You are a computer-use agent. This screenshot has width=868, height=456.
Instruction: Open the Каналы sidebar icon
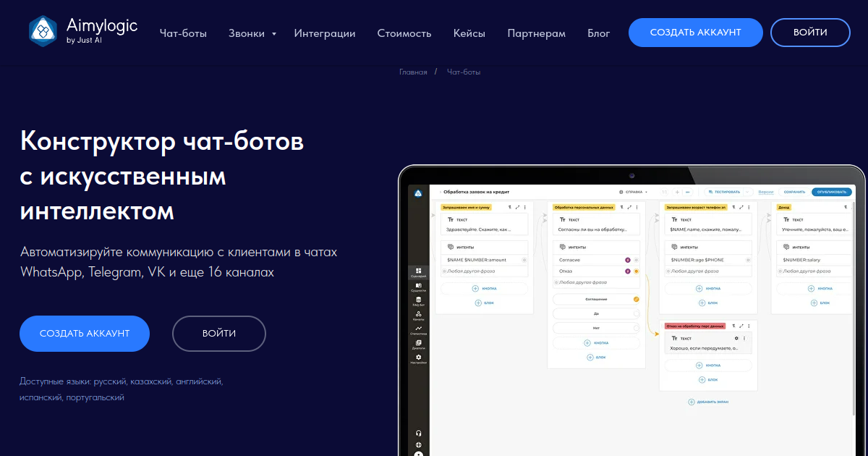click(x=418, y=315)
